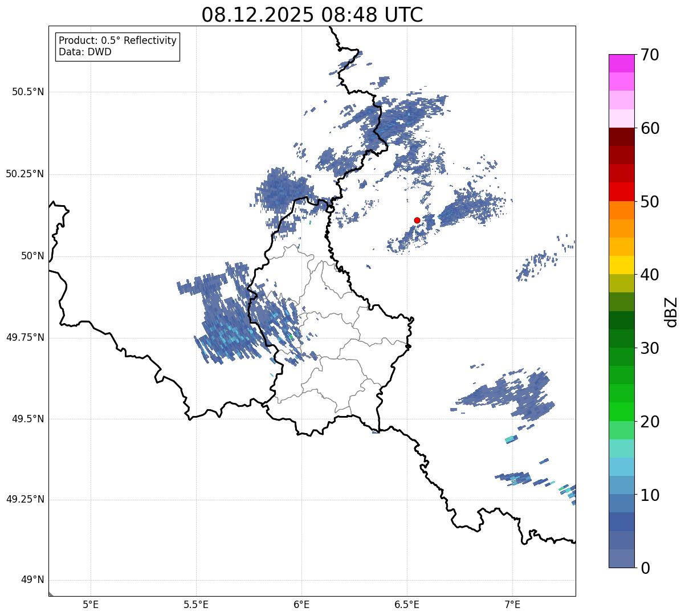This screenshot has width=685, height=616.
Task: Click the red station marker dot
Action: (417, 220)
